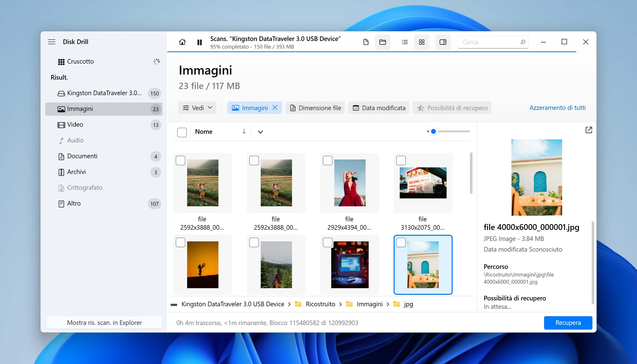The width and height of the screenshot is (637, 364).
Task: Toggle the preview side panel icon
Action: pos(443,42)
